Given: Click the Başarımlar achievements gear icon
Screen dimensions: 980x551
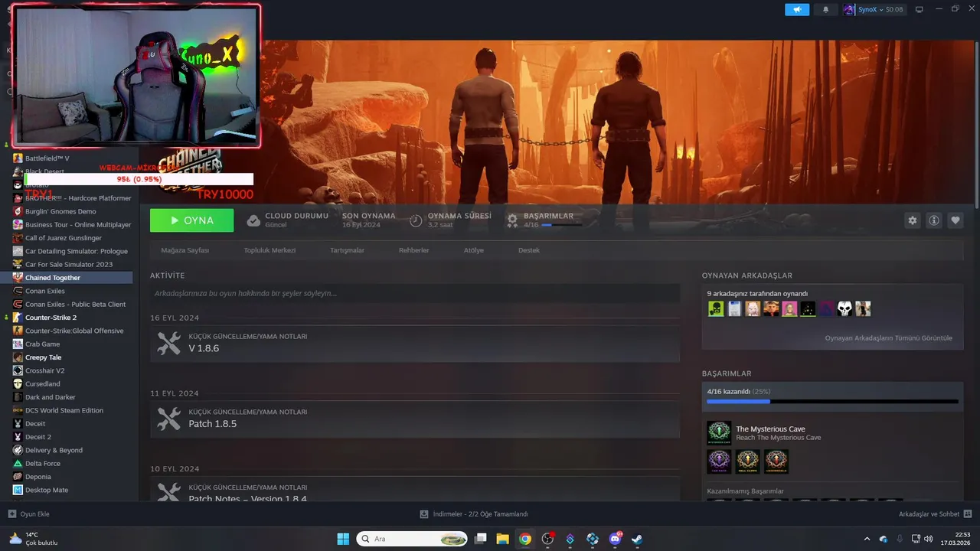Looking at the screenshot, I should coord(512,220).
